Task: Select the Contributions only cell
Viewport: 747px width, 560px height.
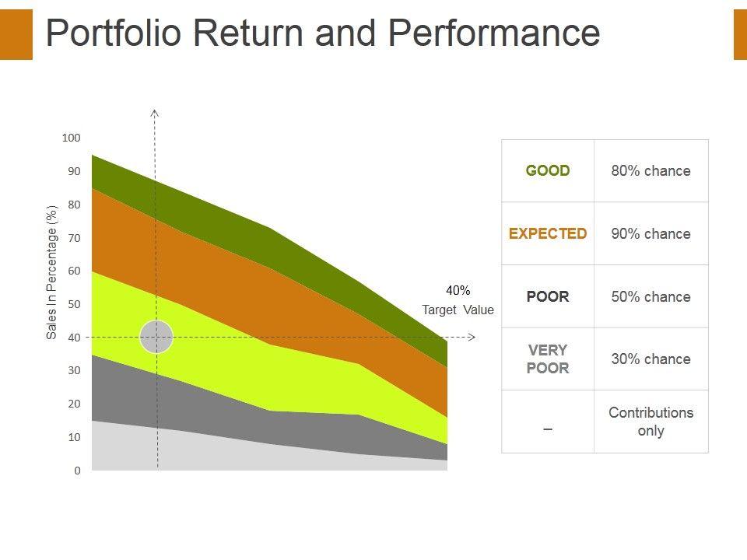Action: [x=651, y=422]
